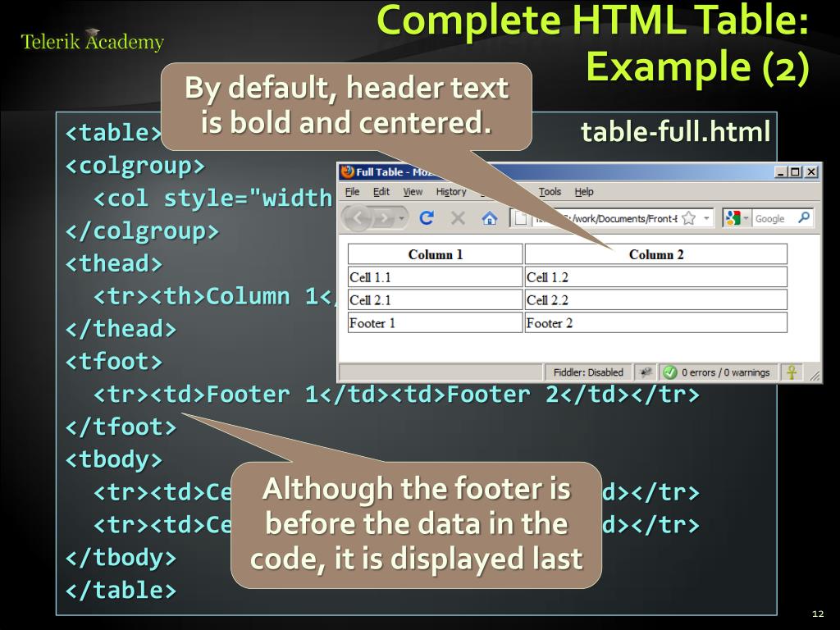Screen dimensions: 840x630
Task: Expand the address bar URL dropdown arrow
Action: click(x=706, y=218)
